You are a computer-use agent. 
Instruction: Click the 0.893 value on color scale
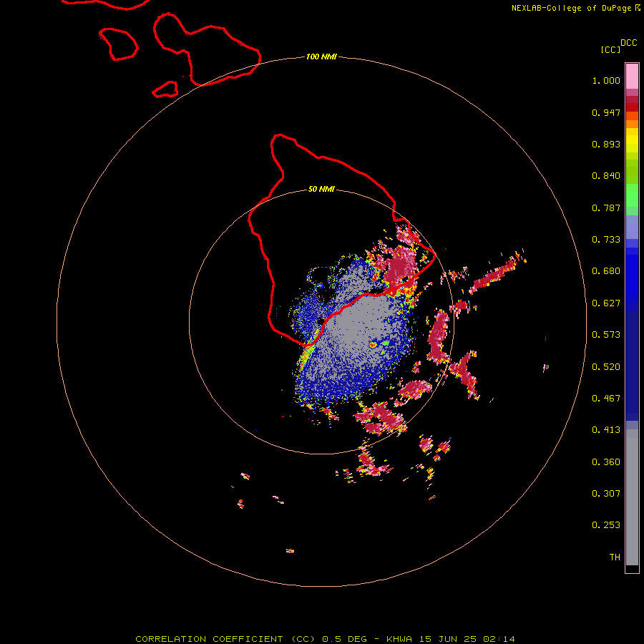(606, 144)
